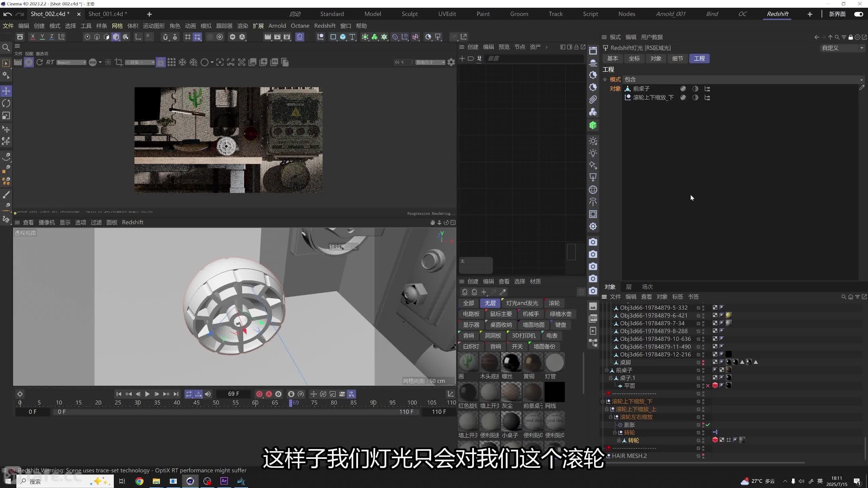Switch to the Sculpt layout tab
The height and width of the screenshot is (488, 868).
click(x=410, y=14)
